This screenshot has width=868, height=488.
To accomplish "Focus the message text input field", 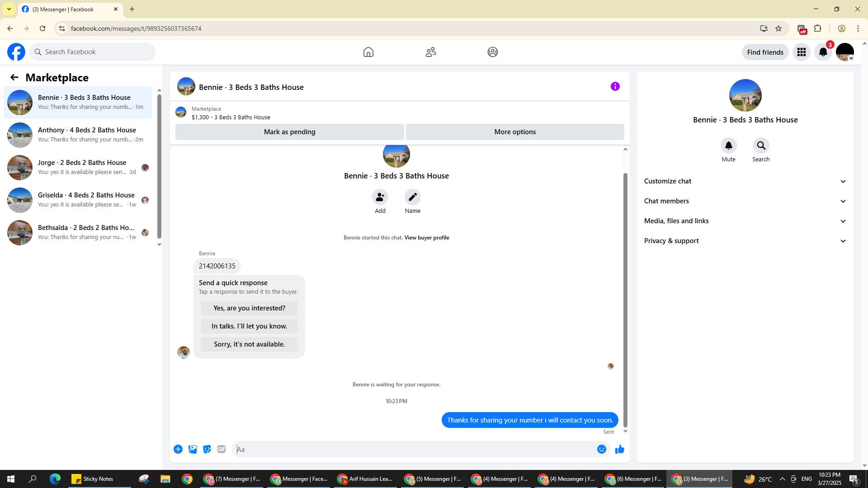I will coord(414,449).
